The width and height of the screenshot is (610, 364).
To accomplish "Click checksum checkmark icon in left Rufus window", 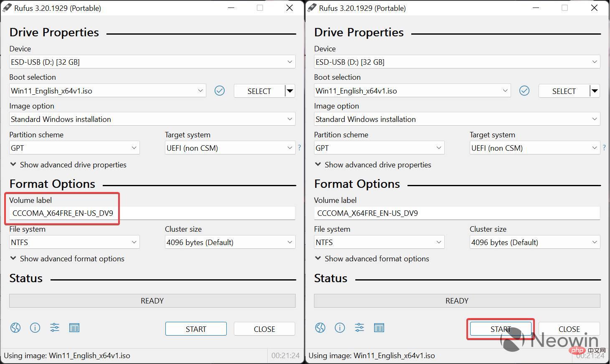I will (220, 91).
